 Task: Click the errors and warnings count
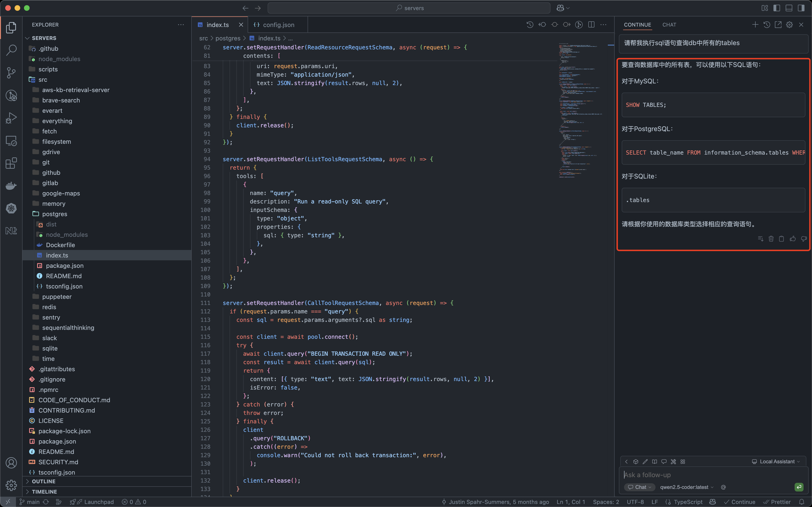point(134,502)
